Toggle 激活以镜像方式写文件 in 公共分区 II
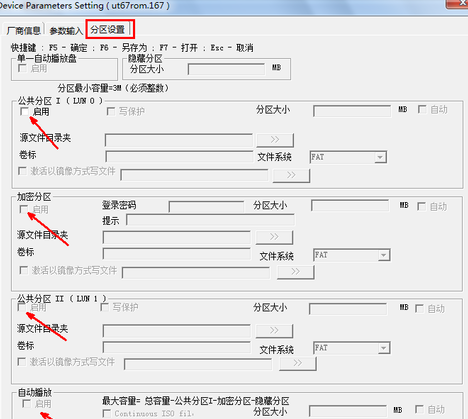 22,362
